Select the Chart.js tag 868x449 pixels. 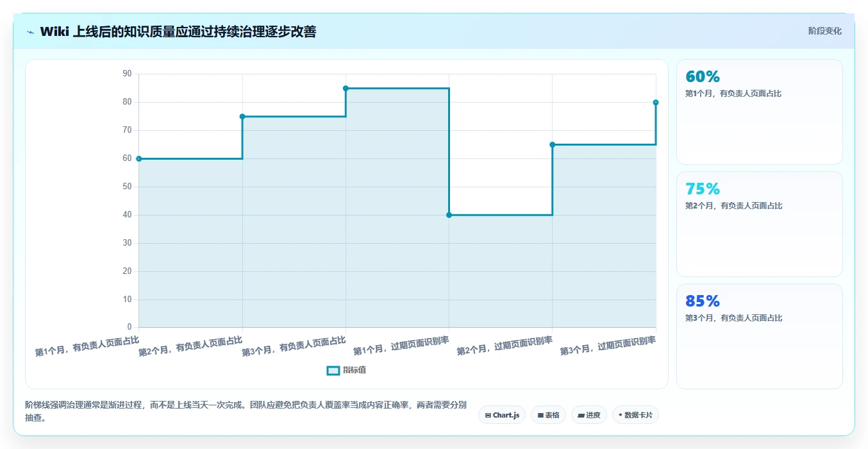point(502,415)
